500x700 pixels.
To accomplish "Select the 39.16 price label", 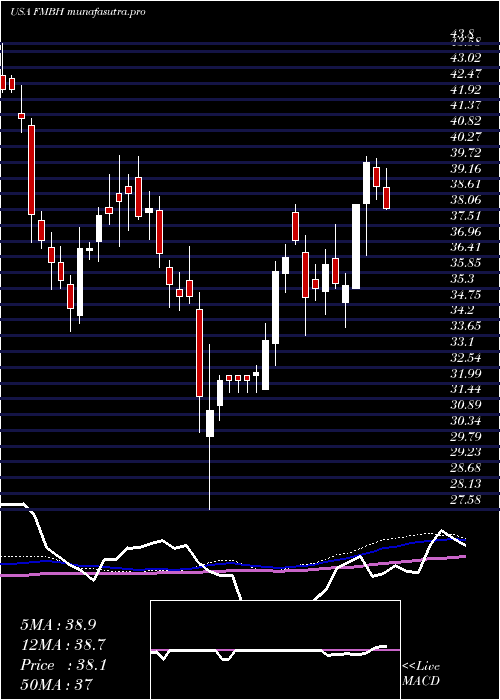I will coord(464,168).
